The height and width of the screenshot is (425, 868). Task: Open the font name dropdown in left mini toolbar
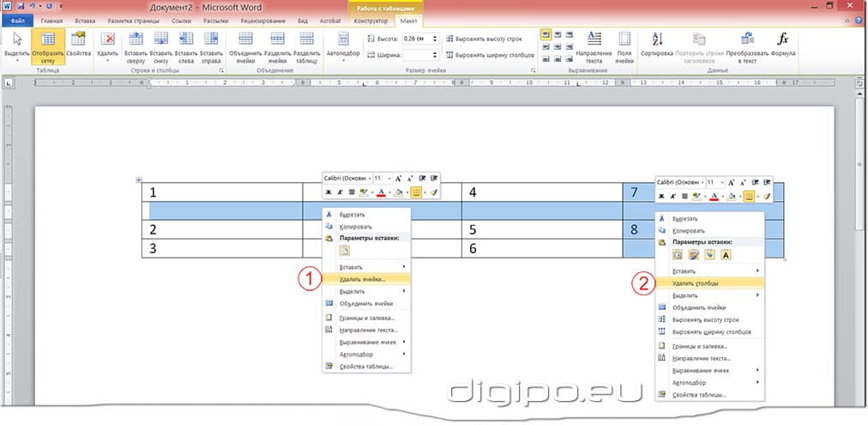(x=369, y=178)
